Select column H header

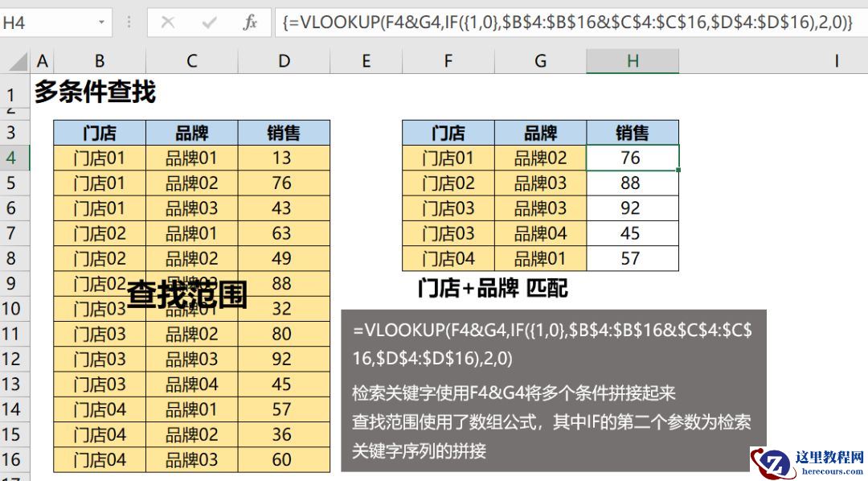pos(633,61)
